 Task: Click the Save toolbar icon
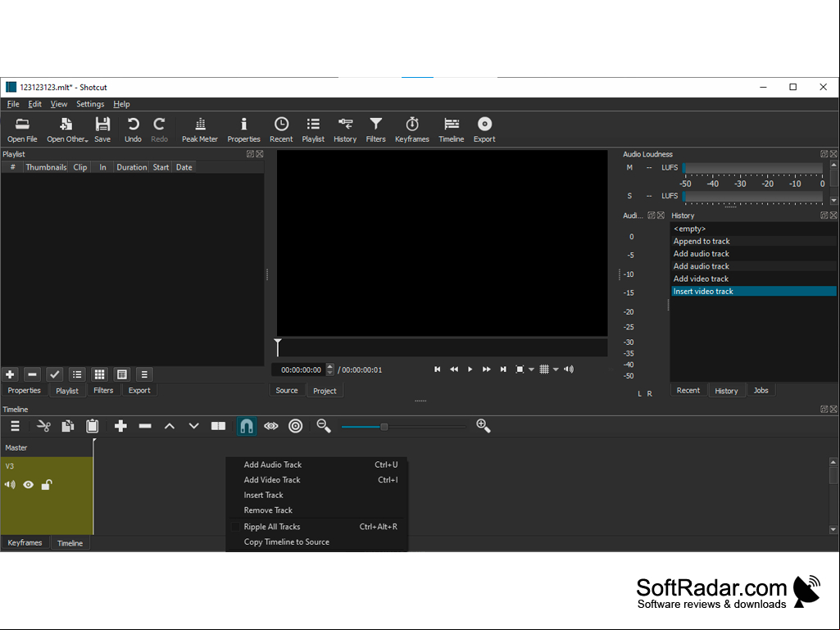pos(102,129)
